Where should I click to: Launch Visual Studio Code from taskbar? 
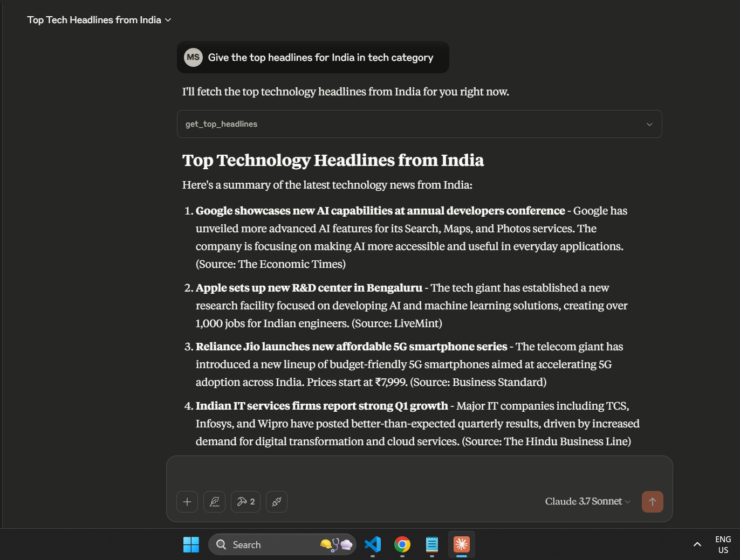tap(373, 544)
